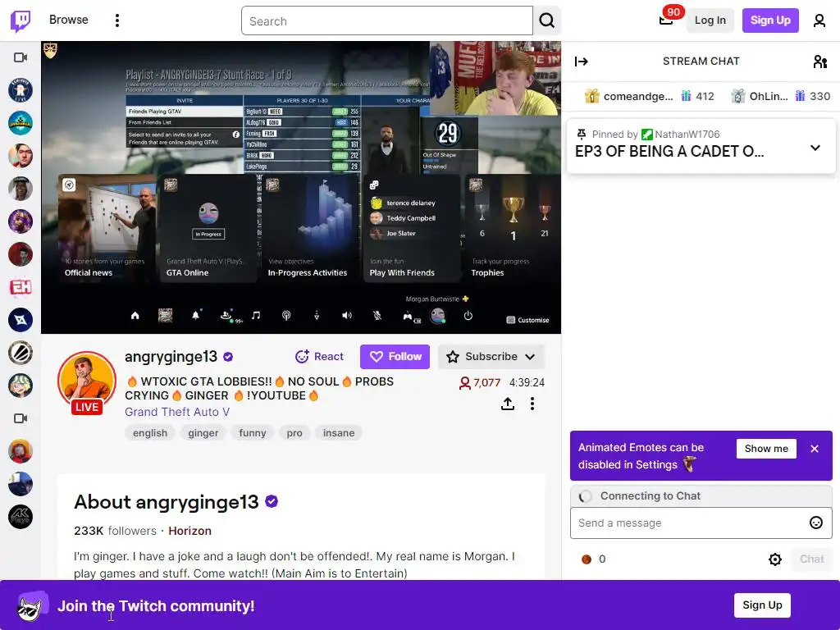840x630 pixels.
Task: Click the top Sign Up button
Action: point(769,21)
